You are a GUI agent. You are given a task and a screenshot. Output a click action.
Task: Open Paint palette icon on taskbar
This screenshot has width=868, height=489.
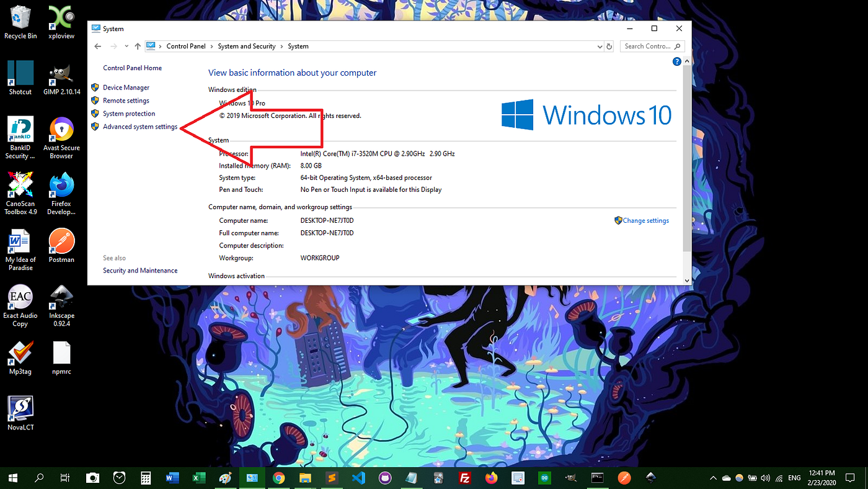[226, 478]
